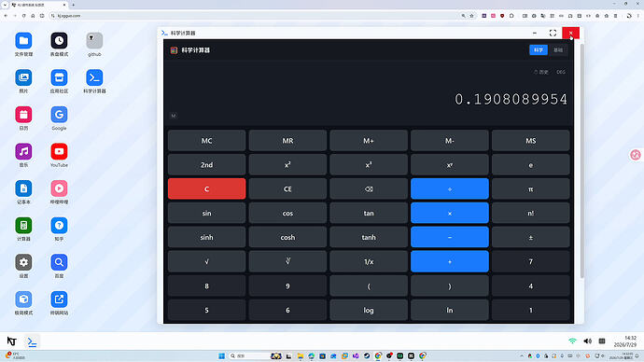The height and width of the screenshot is (362, 644).
Task: Switch to the basic mode tab
Action: pos(558,50)
